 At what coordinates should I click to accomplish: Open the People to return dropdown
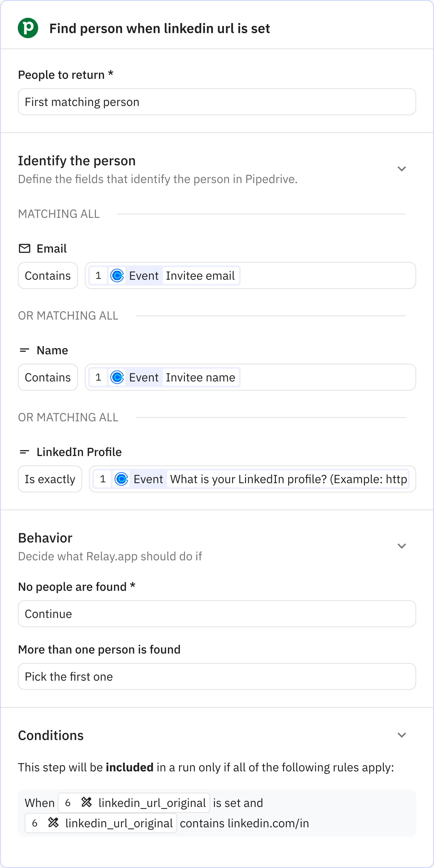click(217, 102)
